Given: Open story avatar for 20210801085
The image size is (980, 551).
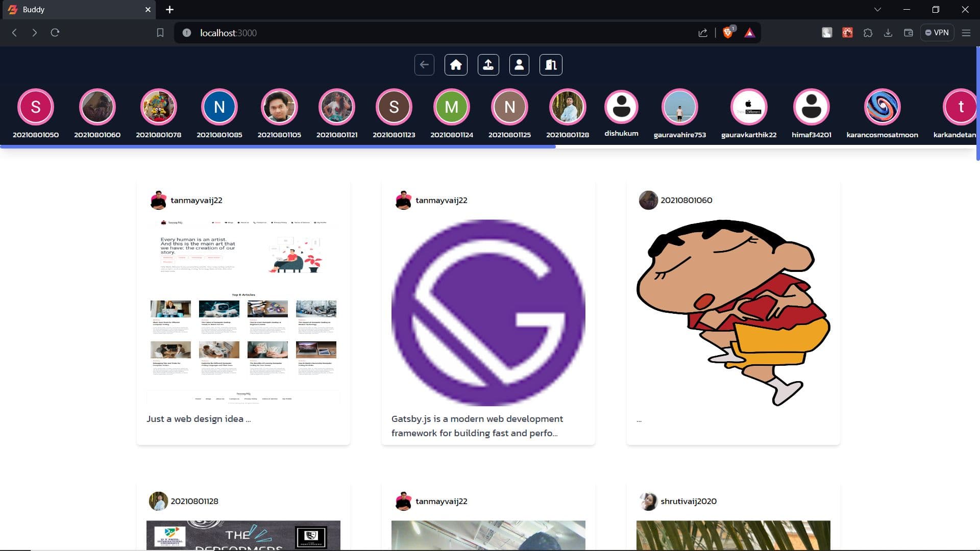Looking at the screenshot, I should 219,107.
